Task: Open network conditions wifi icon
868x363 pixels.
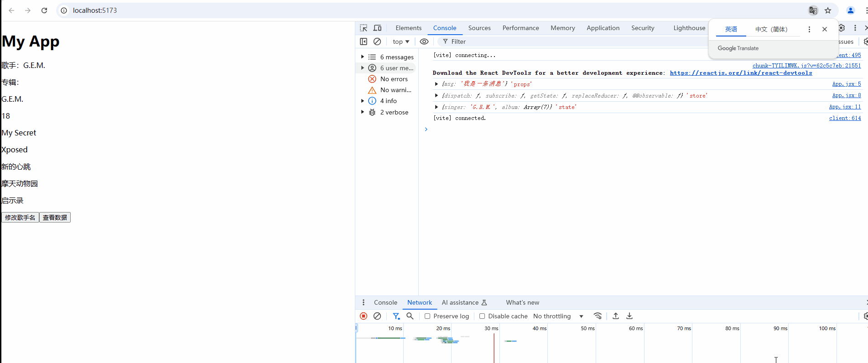Action: coord(598,316)
